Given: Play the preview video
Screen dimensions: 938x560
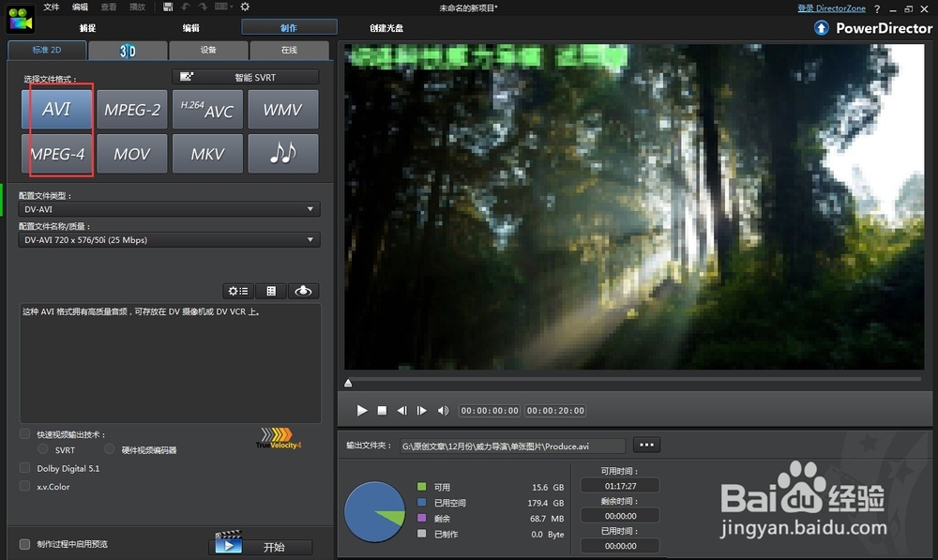Looking at the screenshot, I should [x=362, y=411].
